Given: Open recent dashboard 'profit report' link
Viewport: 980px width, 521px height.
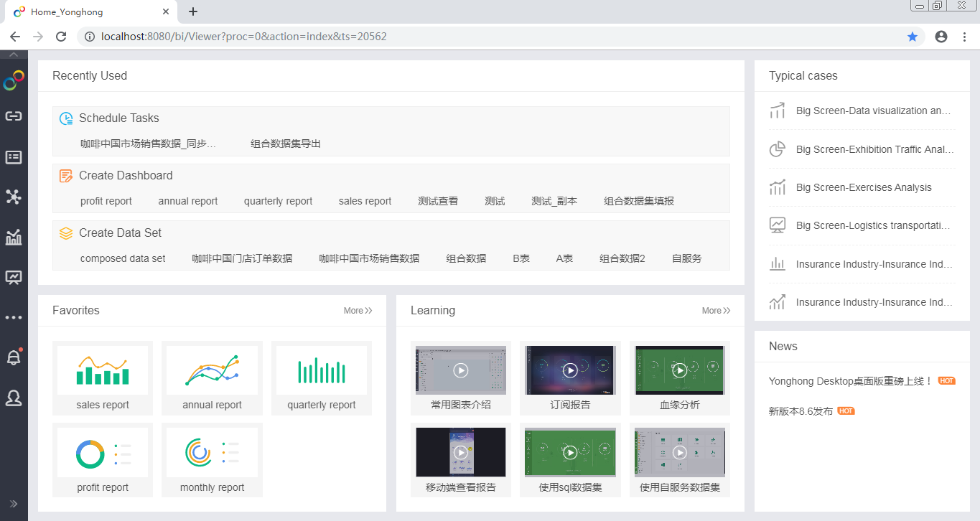Looking at the screenshot, I should 106,201.
